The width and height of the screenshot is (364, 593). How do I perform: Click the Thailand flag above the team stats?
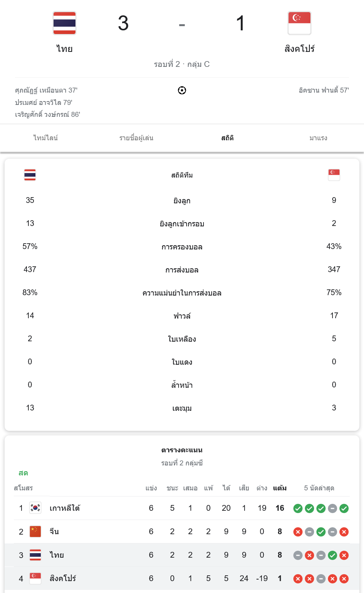click(x=30, y=175)
